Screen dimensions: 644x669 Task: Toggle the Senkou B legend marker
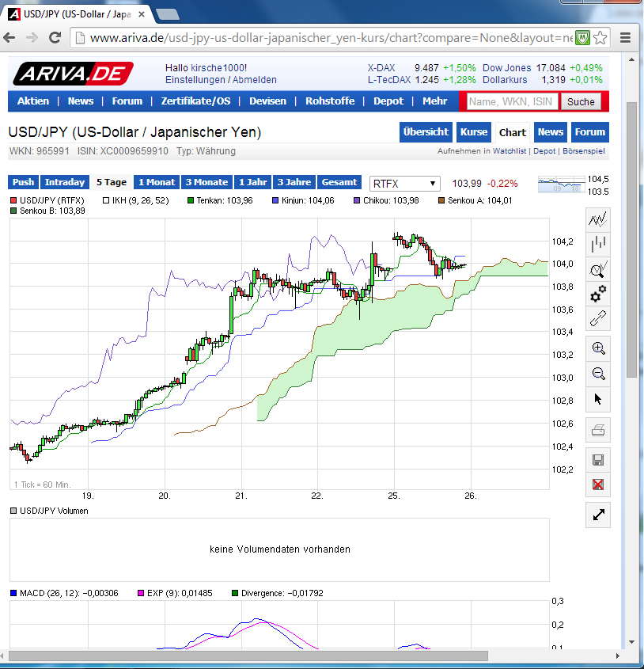pos(13,211)
